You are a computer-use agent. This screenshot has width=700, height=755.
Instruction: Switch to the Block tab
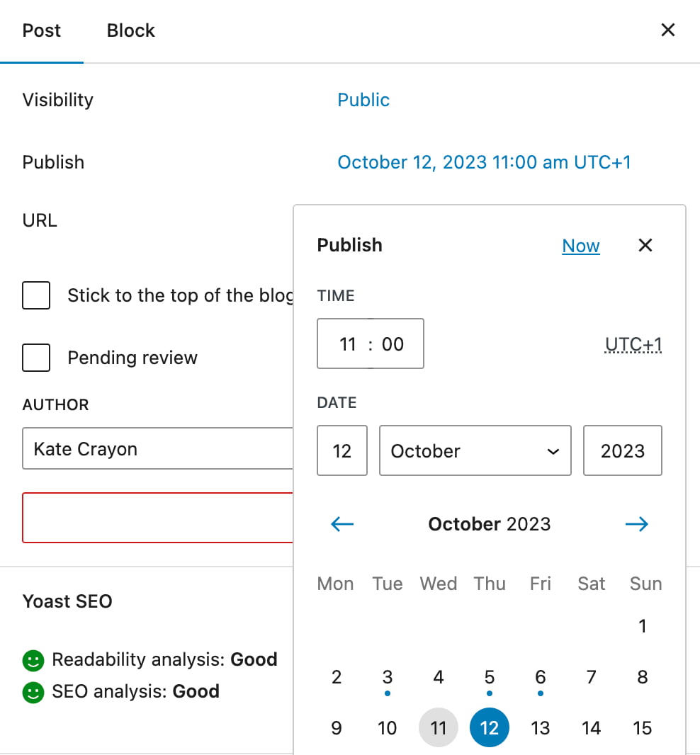pyautogui.click(x=130, y=31)
